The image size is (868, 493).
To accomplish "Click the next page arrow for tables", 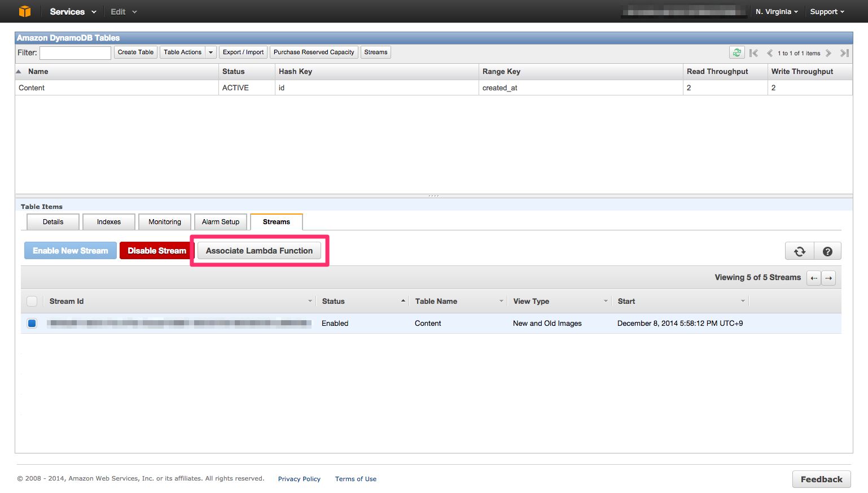I will pyautogui.click(x=829, y=53).
